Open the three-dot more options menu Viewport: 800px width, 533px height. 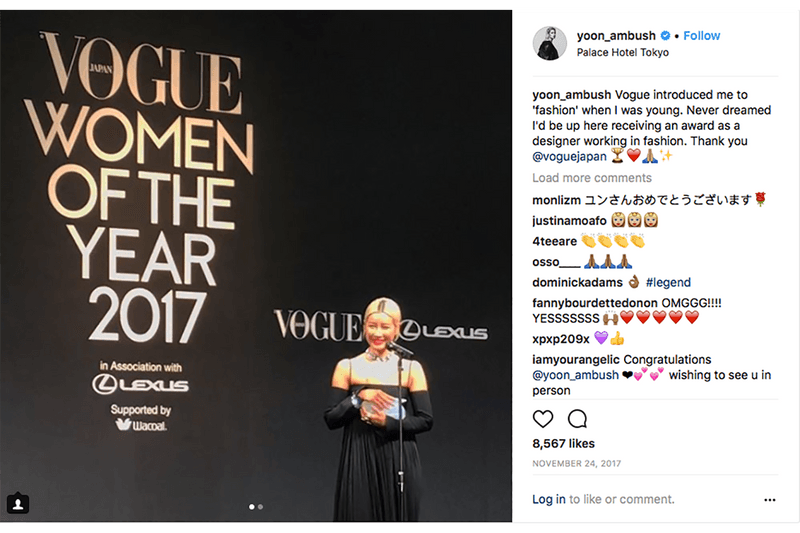769,500
